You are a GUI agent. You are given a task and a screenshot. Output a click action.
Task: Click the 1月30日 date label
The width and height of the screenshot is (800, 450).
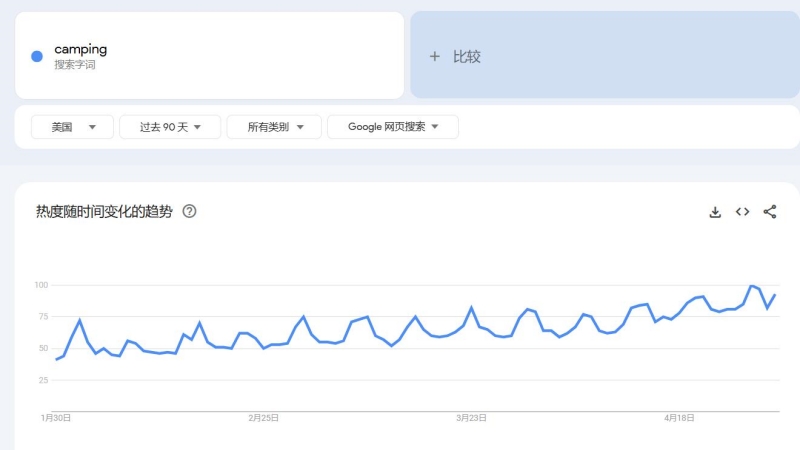coord(56,419)
